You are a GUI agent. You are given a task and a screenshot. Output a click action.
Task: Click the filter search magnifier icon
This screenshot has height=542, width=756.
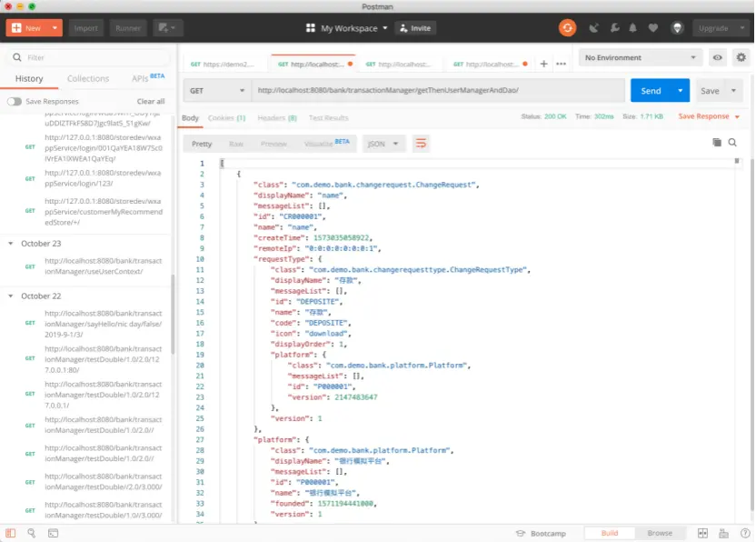click(x=17, y=57)
